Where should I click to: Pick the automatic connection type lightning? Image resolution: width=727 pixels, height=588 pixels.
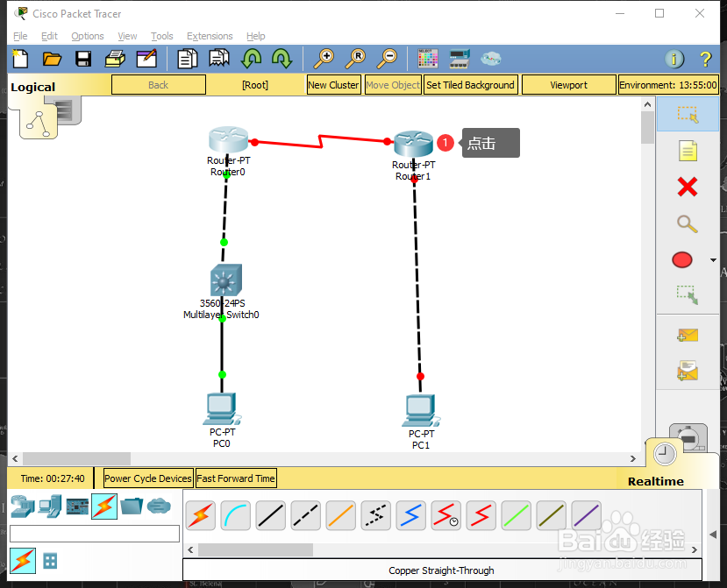[200, 515]
